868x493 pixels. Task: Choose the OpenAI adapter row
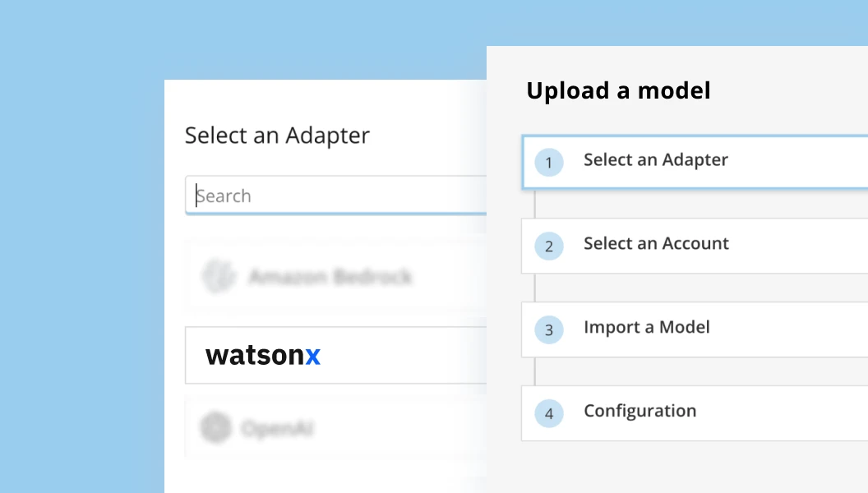coord(329,428)
